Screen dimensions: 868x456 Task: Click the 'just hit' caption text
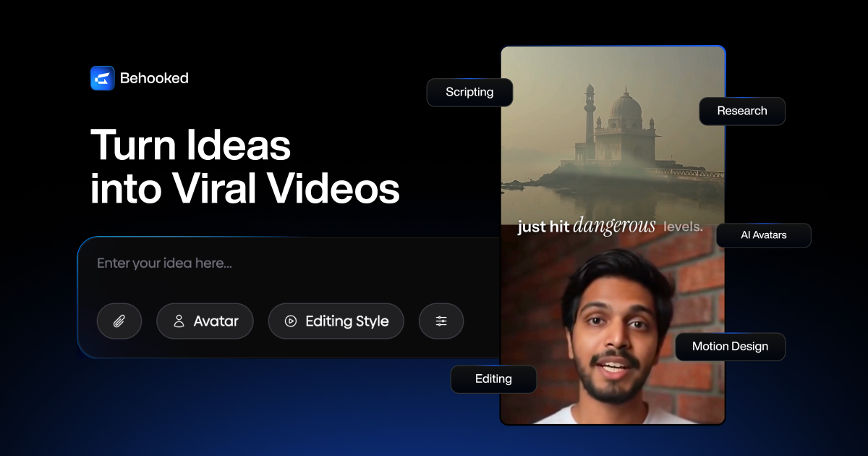click(542, 227)
